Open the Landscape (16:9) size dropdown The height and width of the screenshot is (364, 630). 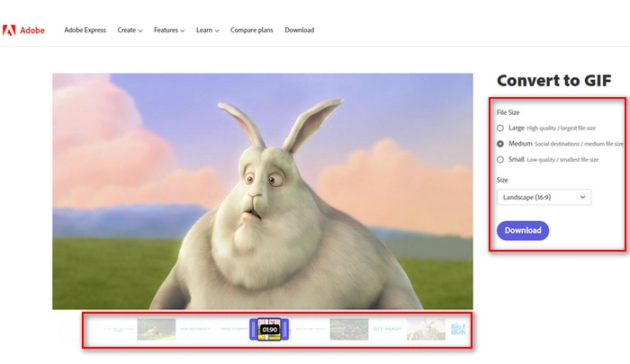point(544,197)
